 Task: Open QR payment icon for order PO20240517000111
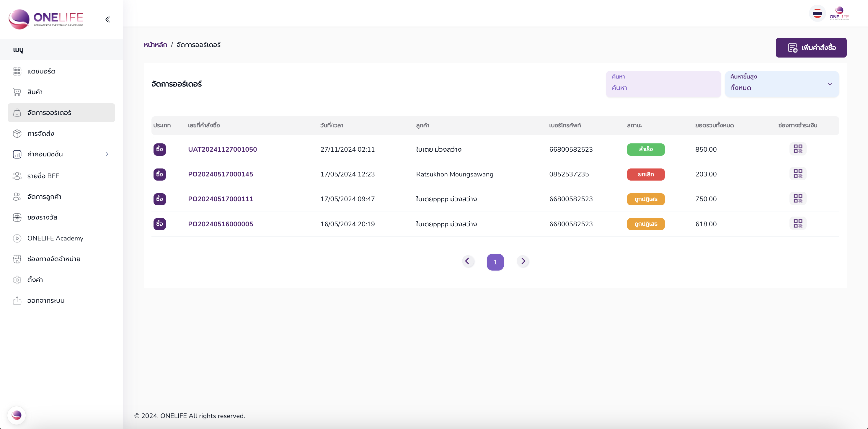click(797, 199)
